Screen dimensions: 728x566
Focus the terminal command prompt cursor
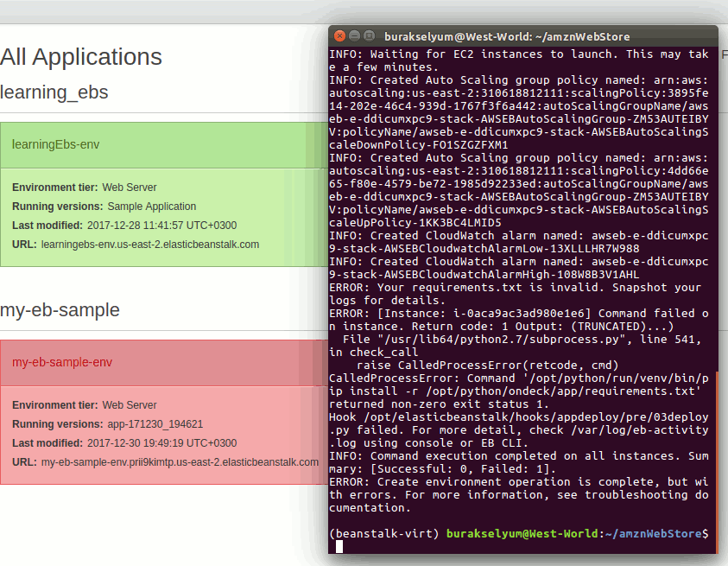coord(339,546)
